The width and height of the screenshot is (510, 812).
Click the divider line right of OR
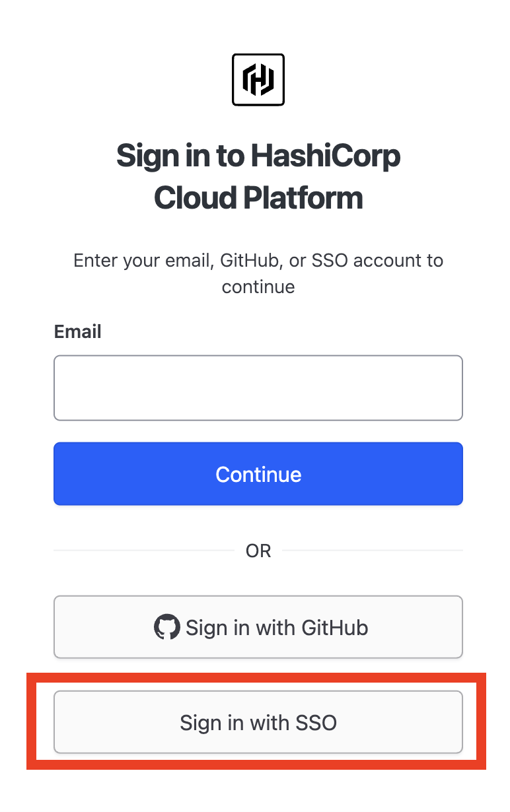tap(373, 550)
